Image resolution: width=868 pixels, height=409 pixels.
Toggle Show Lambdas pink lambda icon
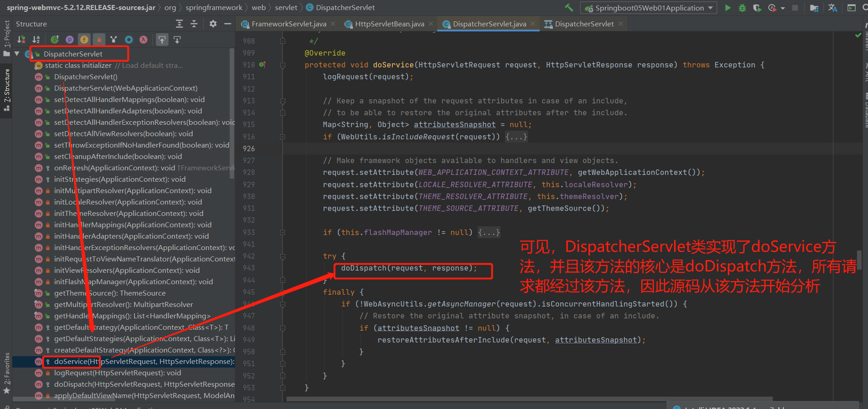pyautogui.click(x=143, y=40)
